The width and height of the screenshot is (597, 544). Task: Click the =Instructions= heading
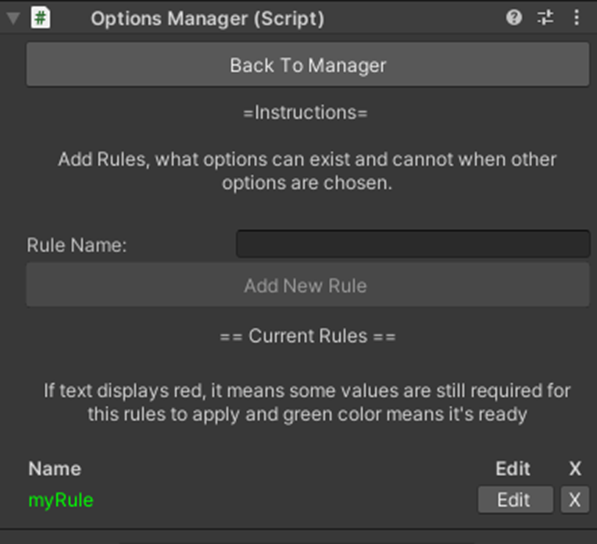(305, 113)
